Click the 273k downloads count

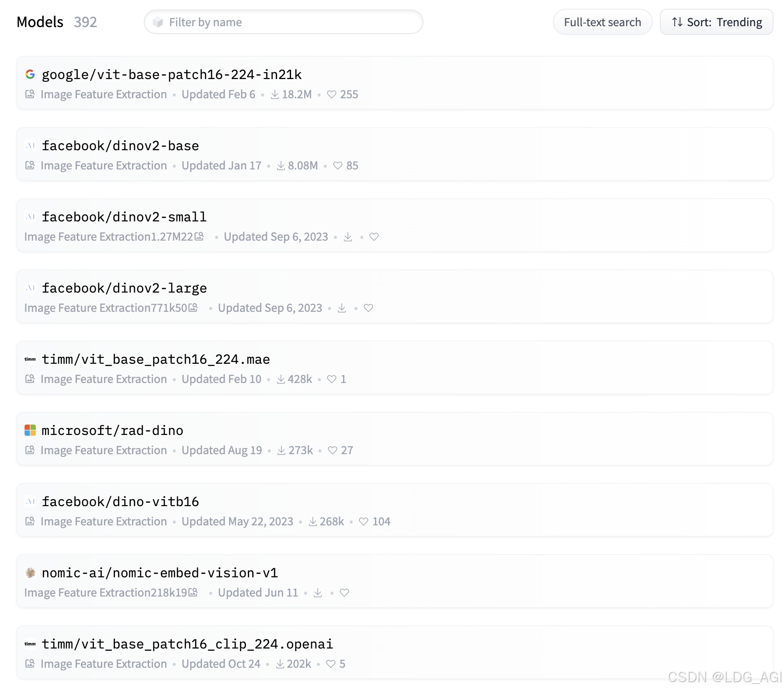(301, 450)
